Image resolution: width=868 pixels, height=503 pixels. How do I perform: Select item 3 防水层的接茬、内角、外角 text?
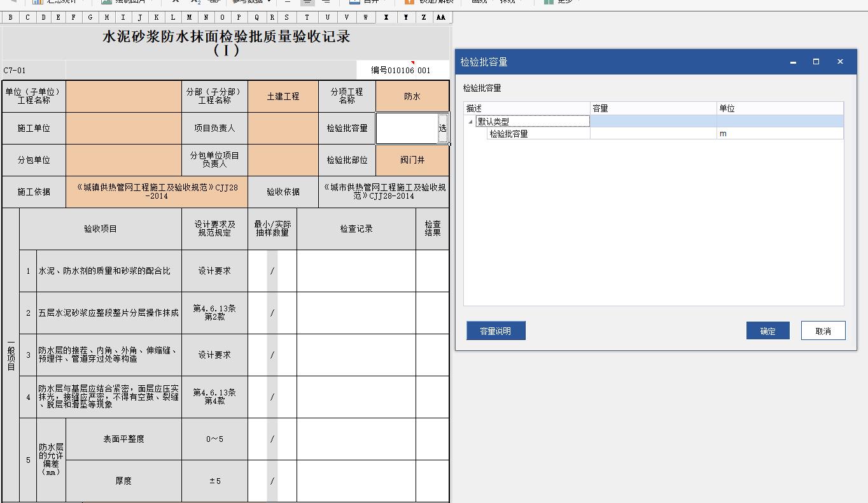(x=109, y=355)
